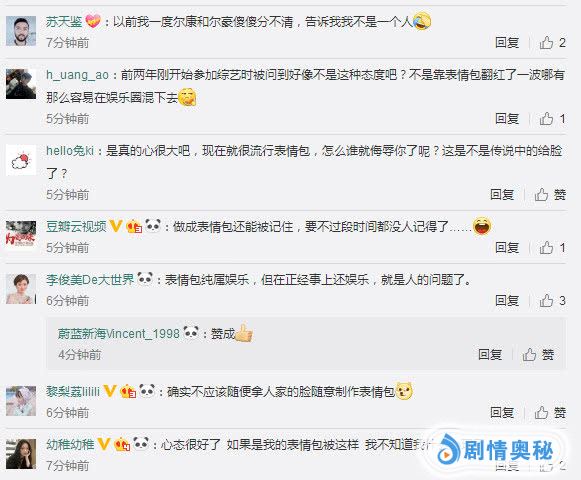Screen dimensions: 581x480
Task: Click 回复 on 蔚蓝新海Vincent_1998's nested reply
Action: click(x=490, y=354)
